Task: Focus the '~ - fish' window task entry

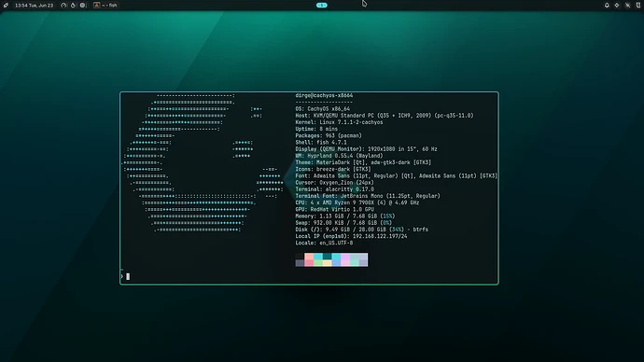Action: (x=106, y=6)
